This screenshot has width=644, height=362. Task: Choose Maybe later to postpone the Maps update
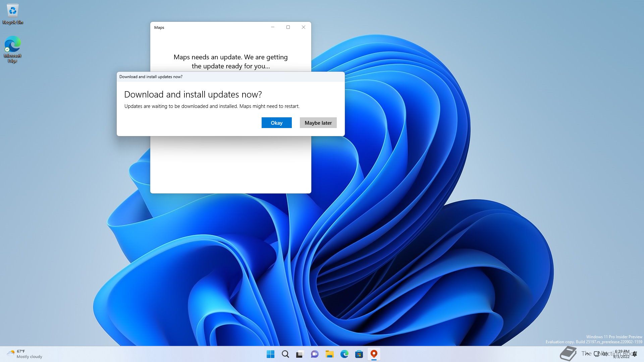coord(318,123)
